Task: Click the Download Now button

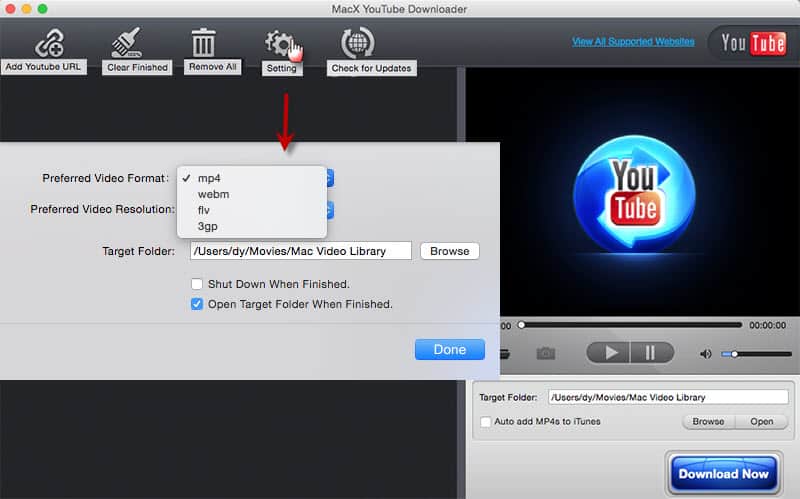Action: (723, 474)
